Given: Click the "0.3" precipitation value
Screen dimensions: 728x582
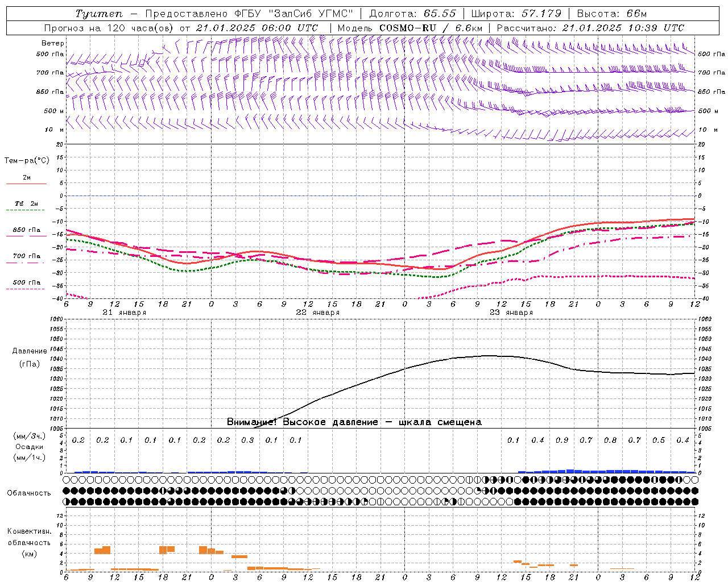Looking at the screenshot, I should pos(247,440).
